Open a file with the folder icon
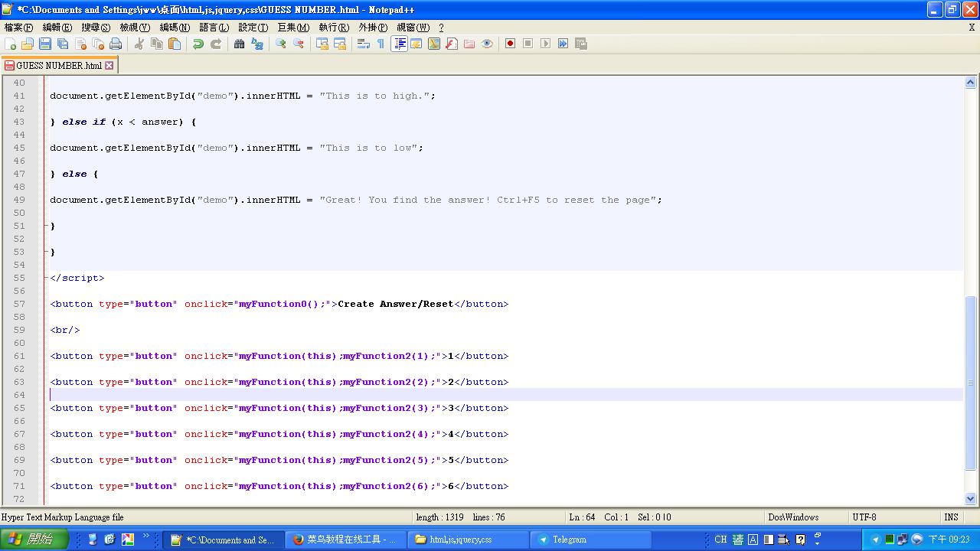Viewport: 980px width, 551px height. pyautogui.click(x=28, y=44)
